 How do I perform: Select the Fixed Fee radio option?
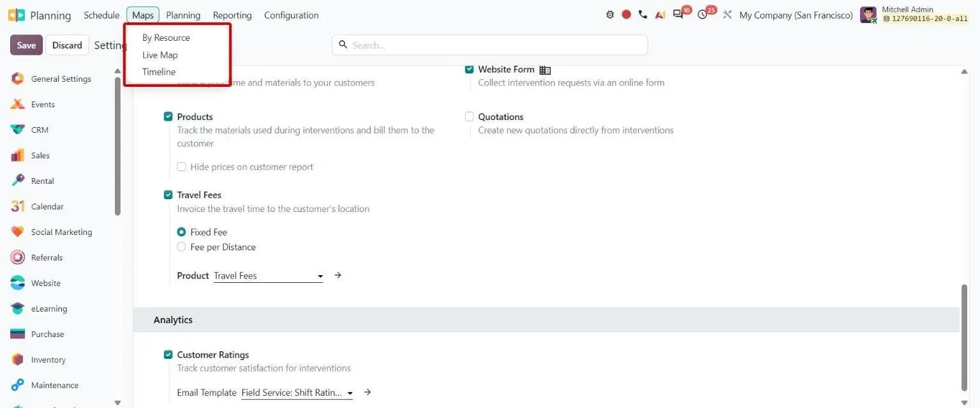(182, 232)
